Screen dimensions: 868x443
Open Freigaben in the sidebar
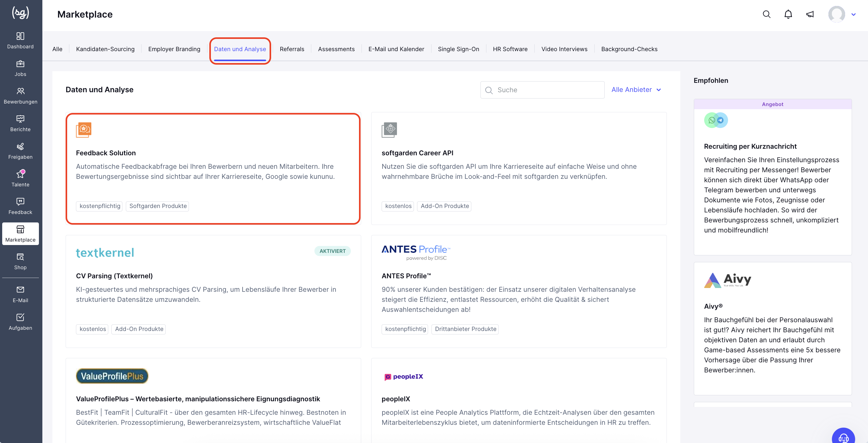[20, 151]
